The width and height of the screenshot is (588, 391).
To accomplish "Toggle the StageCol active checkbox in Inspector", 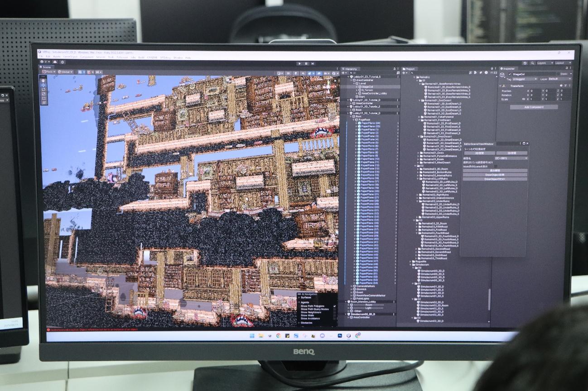I will click(x=510, y=74).
